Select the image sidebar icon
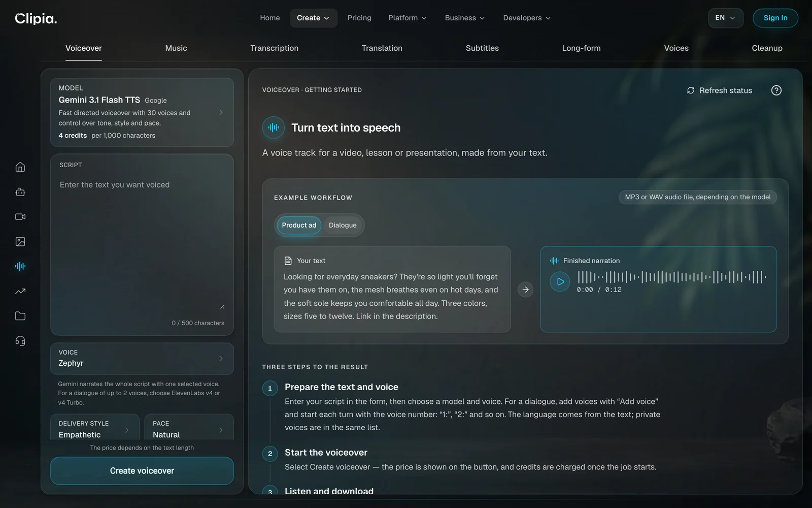 click(x=20, y=242)
